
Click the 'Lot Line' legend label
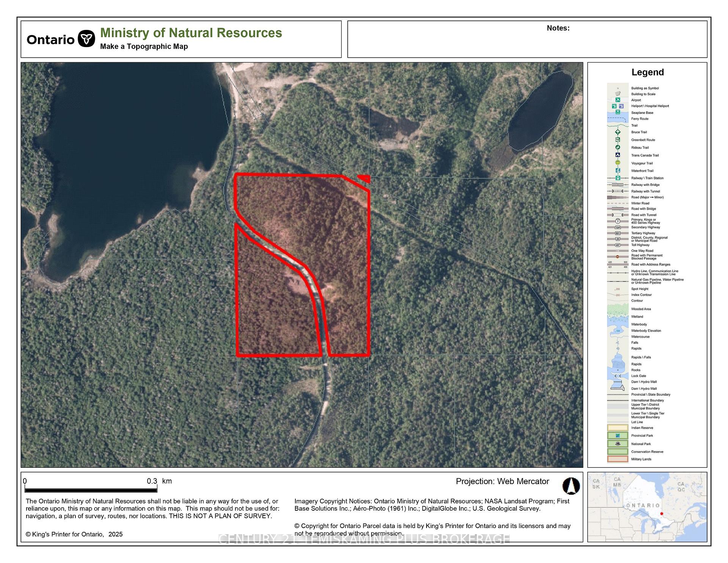637,422
